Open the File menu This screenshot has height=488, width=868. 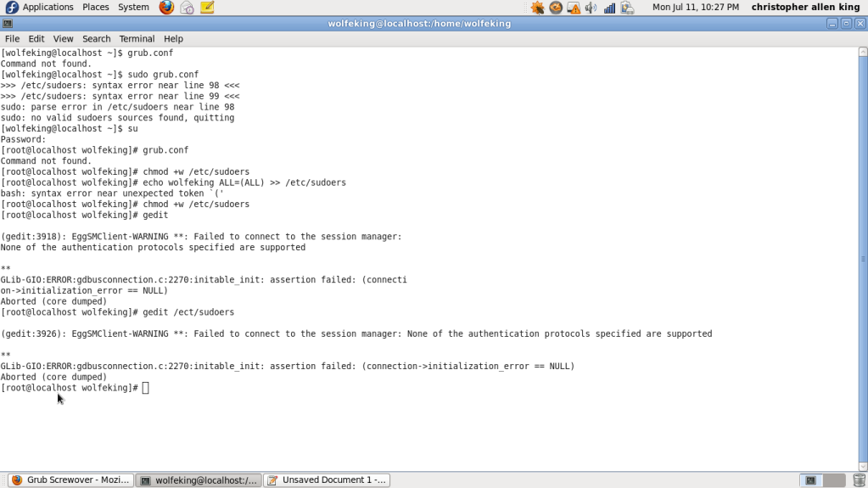(12, 39)
